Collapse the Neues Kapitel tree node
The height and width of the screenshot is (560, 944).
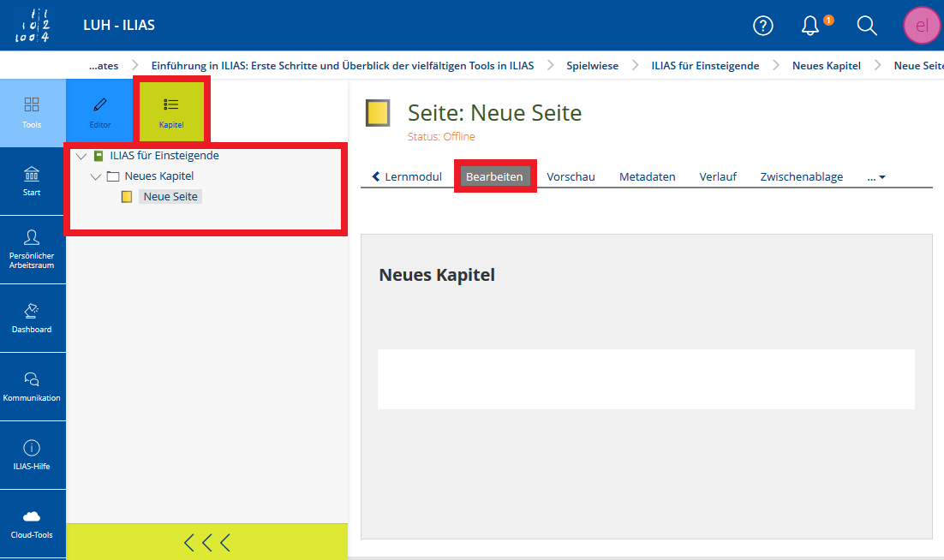(x=96, y=177)
